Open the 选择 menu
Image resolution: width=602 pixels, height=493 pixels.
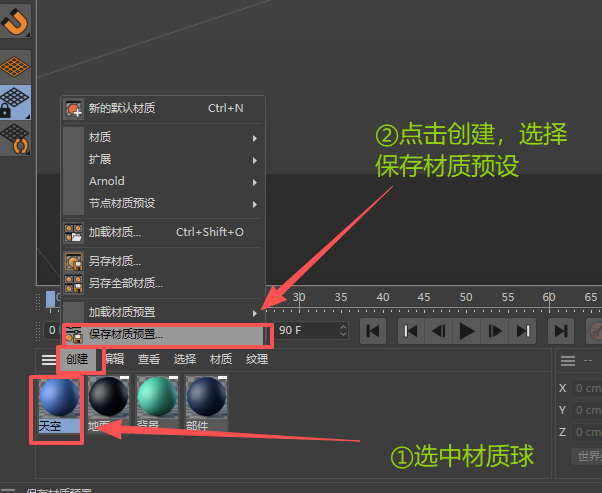(x=185, y=360)
